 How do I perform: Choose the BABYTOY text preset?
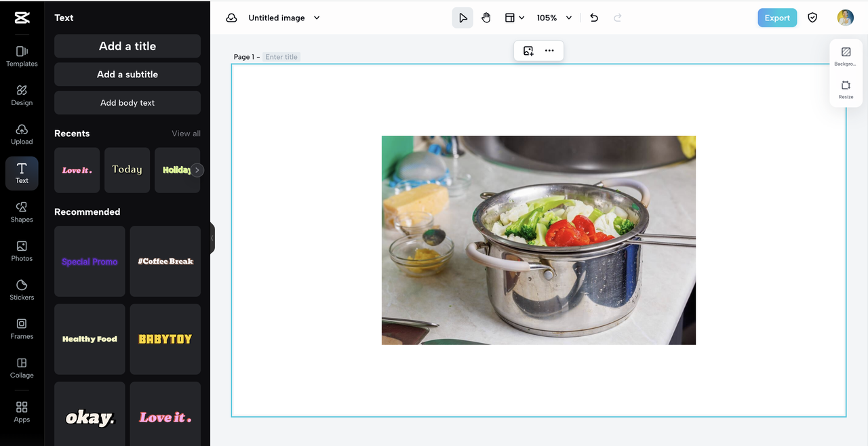point(165,339)
